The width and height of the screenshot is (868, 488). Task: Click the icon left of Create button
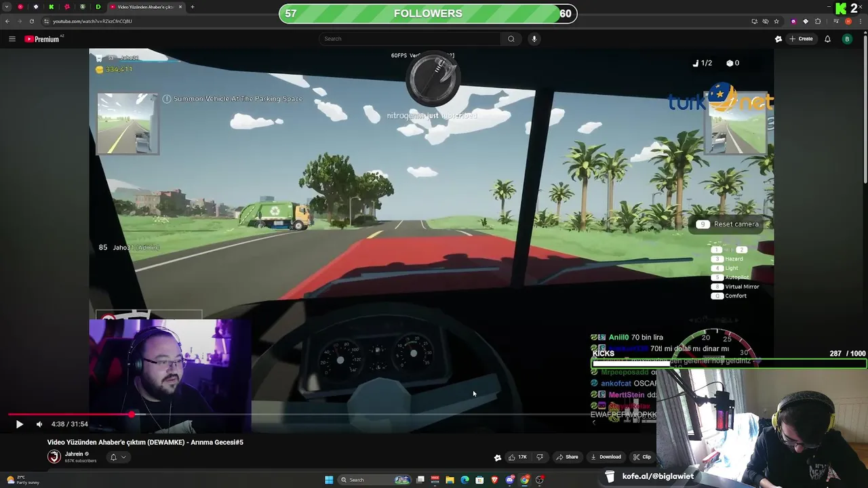[x=778, y=39]
